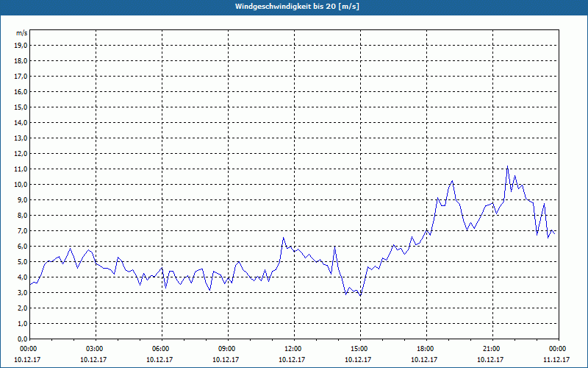588x368 pixels.
Task: Select the '06:00' x-axis time label
Action: pos(162,349)
